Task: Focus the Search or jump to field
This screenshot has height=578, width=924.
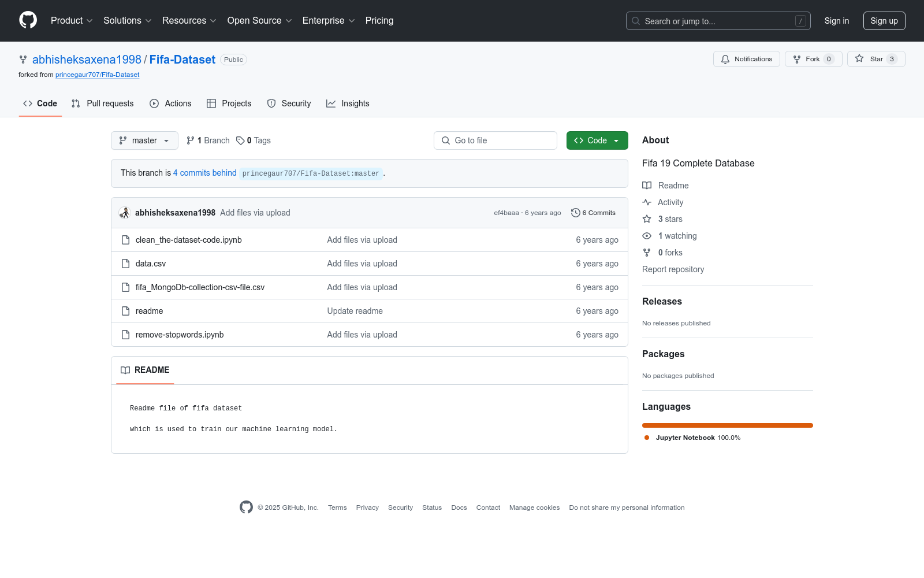Action: 718,21
